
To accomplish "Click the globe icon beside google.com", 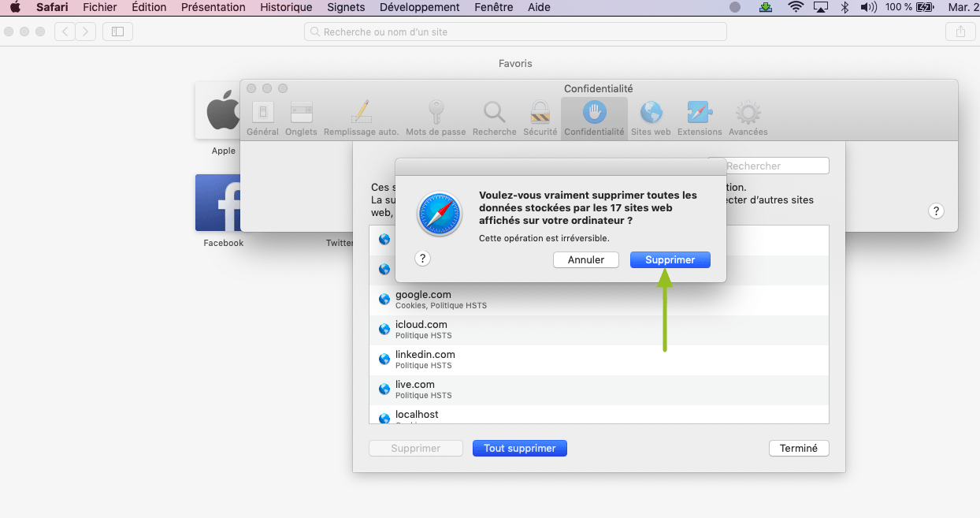I will pyautogui.click(x=384, y=300).
